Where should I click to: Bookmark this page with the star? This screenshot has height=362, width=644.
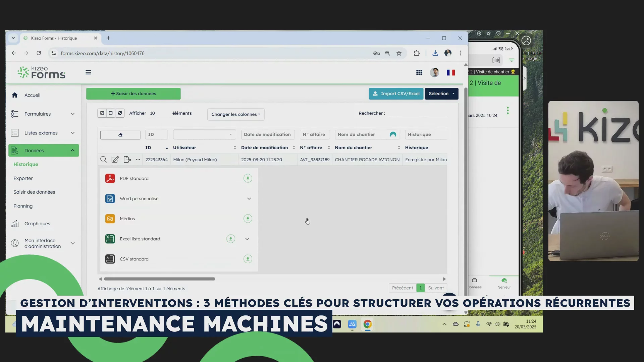[399, 53]
